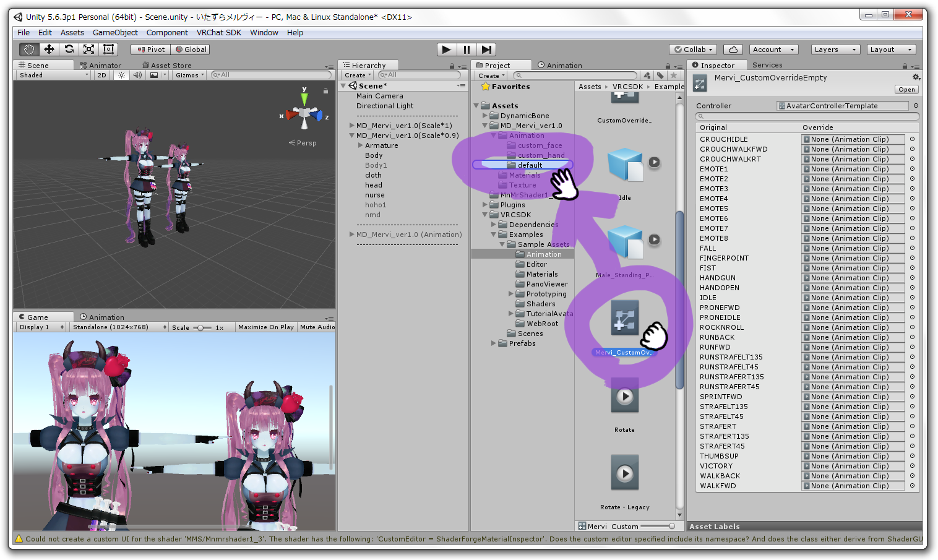This screenshot has width=938, height=560.
Task: Click the Open button in Inspector
Action: point(906,90)
